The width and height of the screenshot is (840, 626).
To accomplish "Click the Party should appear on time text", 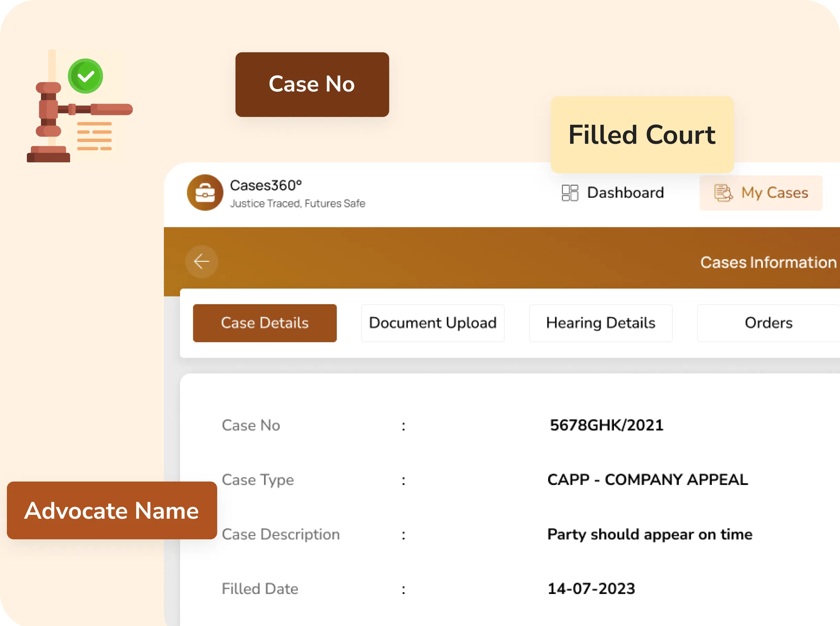I will (x=650, y=534).
